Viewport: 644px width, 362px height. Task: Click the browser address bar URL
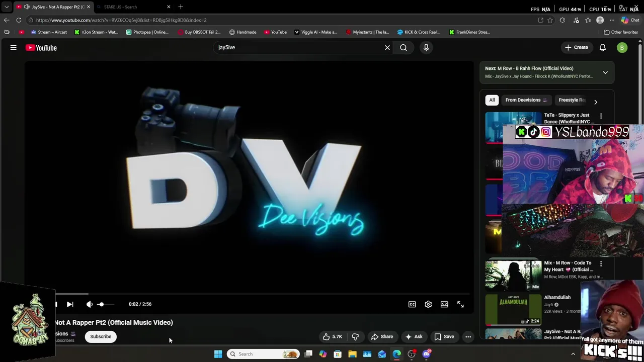[121, 20]
